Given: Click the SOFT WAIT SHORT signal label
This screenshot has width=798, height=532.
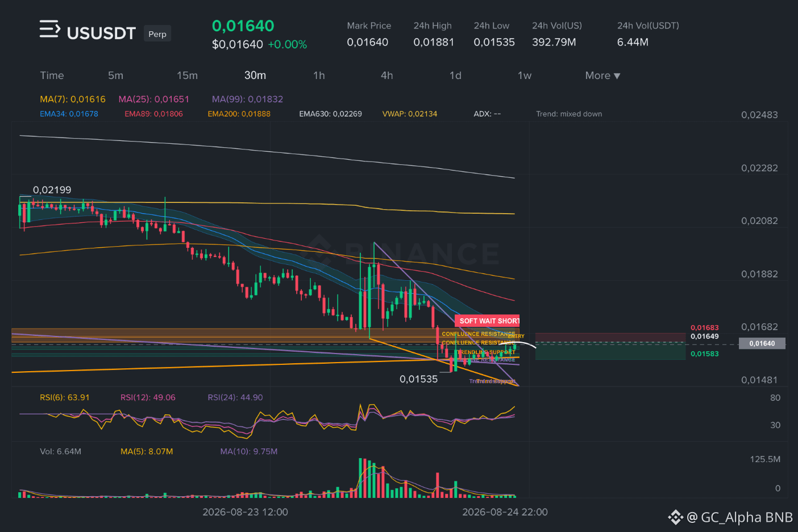Looking at the screenshot, I should click(487, 321).
